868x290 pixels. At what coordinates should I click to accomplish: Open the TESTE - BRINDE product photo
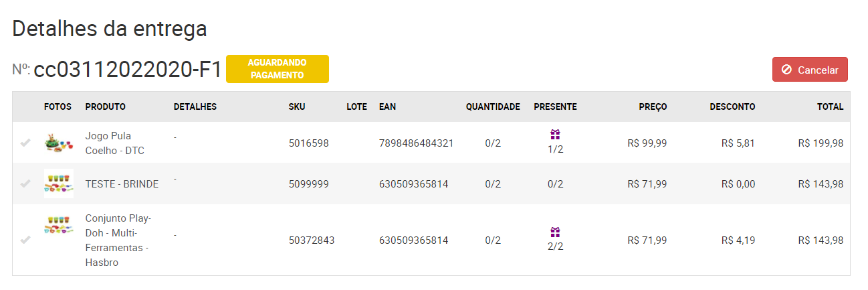[x=58, y=184]
